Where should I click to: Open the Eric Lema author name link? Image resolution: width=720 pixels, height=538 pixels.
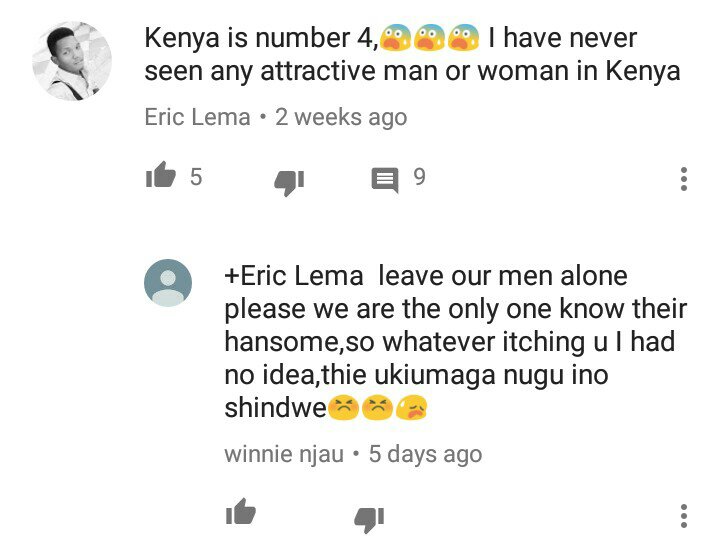[x=197, y=117]
